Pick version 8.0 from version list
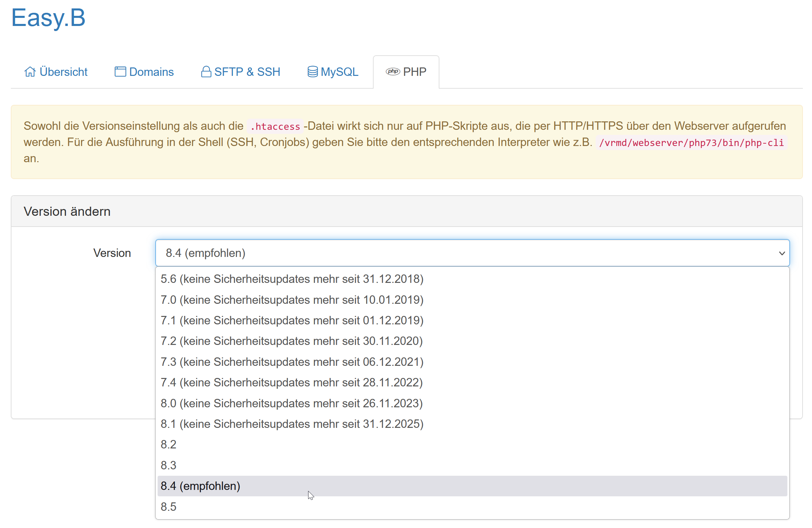 [x=292, y=403]
